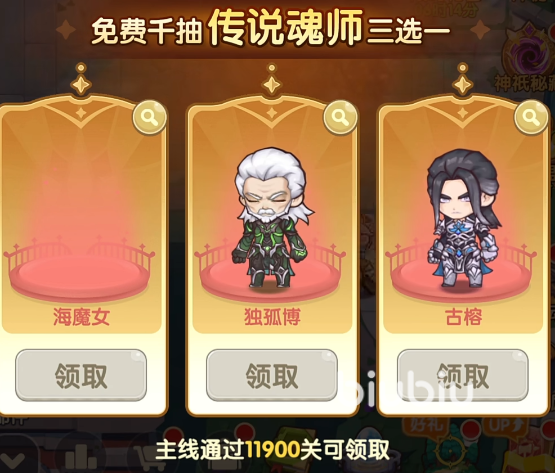Claim 古榕 with the 领取 button
The height and width of the screenshot is (473, 555).
[x=463, y=375]
